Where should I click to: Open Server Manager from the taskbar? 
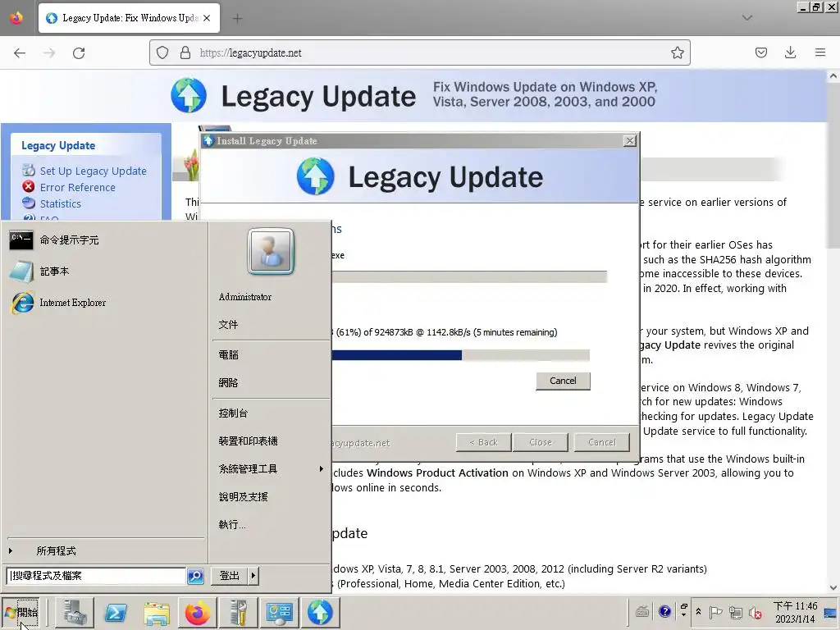tap(75, 612)
